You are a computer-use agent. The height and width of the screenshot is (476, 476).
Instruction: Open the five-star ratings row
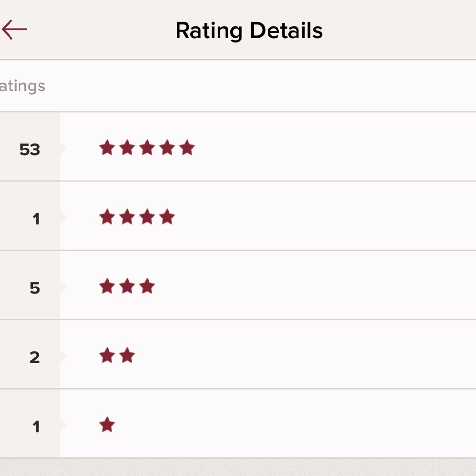[238, 147]
